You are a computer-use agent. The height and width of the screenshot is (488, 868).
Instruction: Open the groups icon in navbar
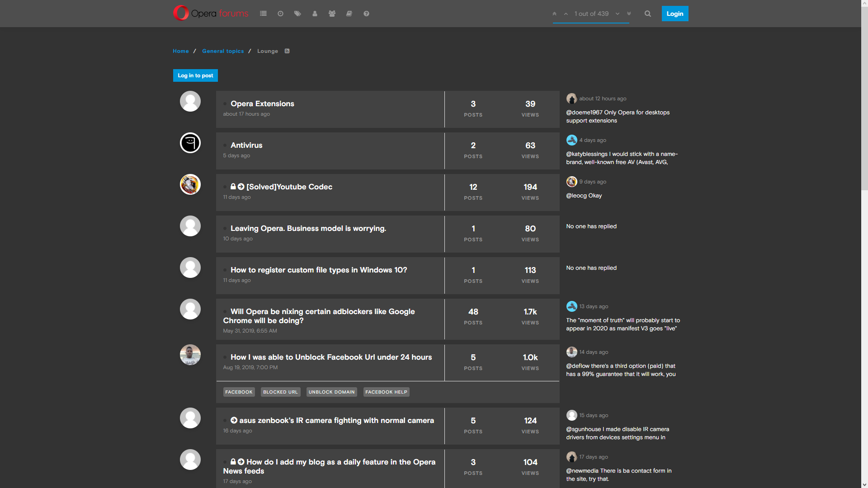(x=332, y=14)
